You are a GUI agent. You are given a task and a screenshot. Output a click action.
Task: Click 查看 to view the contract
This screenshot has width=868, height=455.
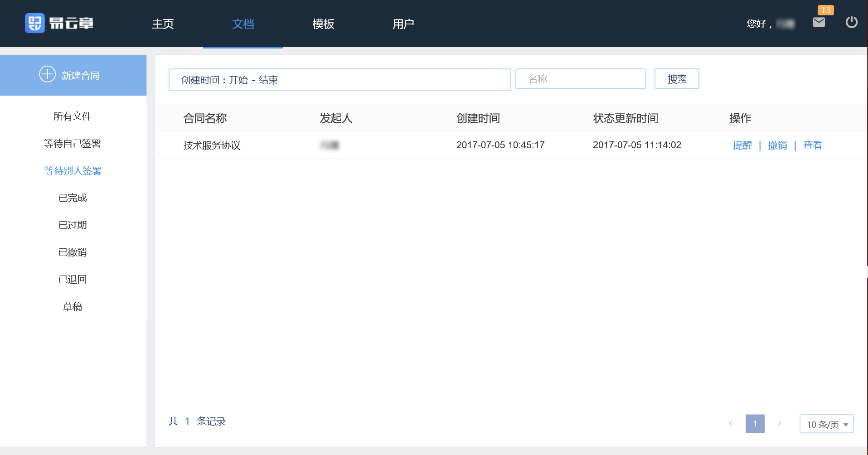(x=812, y=145)
